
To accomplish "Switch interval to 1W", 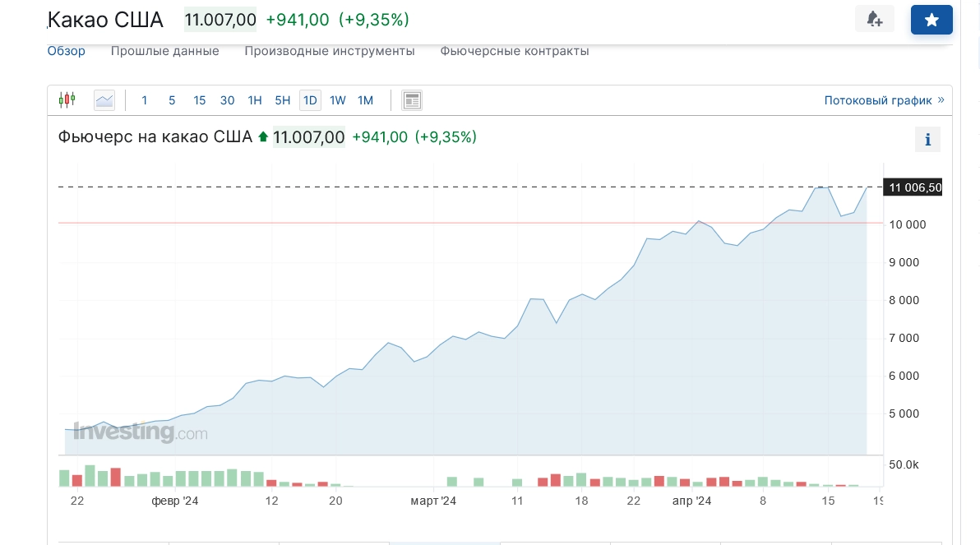I will coord(337,100).
